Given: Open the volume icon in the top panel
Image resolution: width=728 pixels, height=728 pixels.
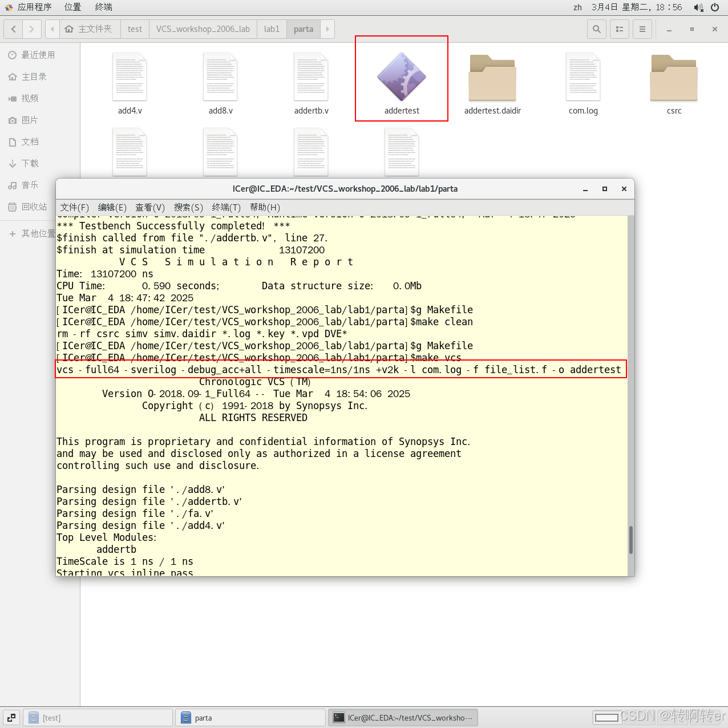Looking at the screenshot, I should click(x=698, y=7).
